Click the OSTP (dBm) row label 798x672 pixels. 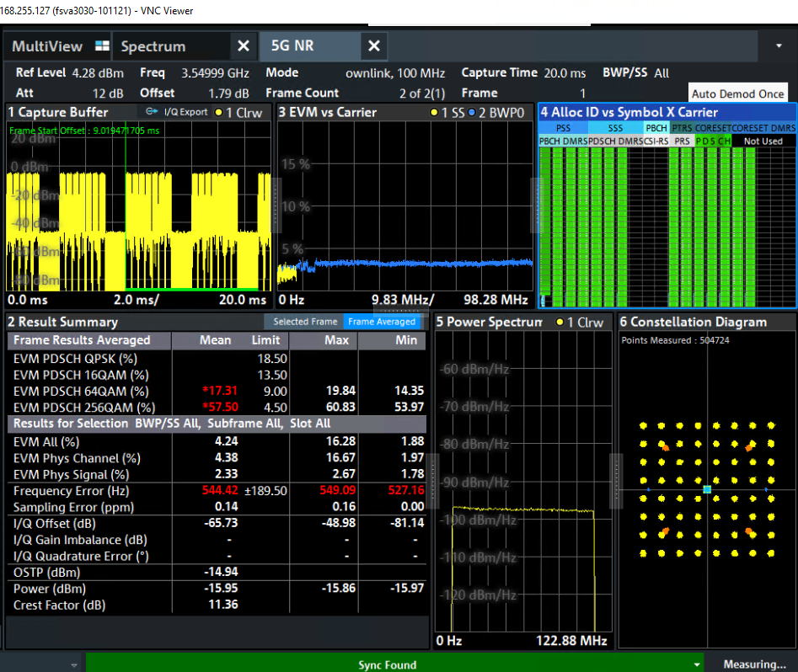(47, 573)
